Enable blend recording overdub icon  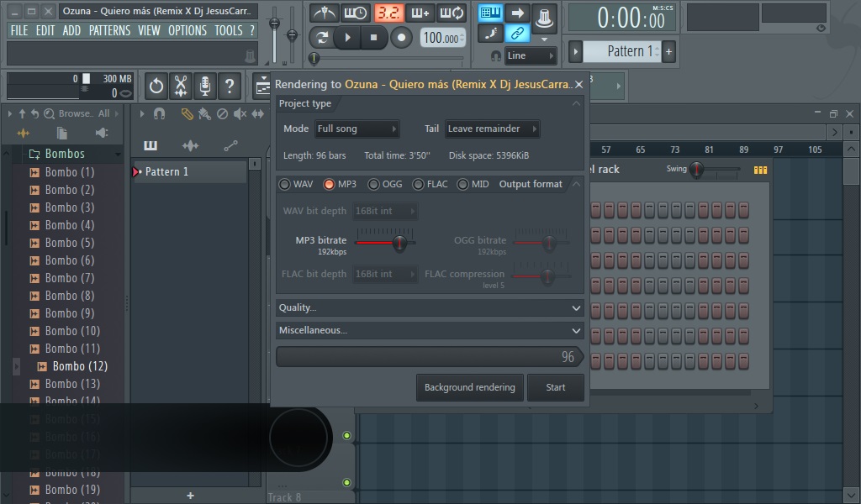click(420, 13)
